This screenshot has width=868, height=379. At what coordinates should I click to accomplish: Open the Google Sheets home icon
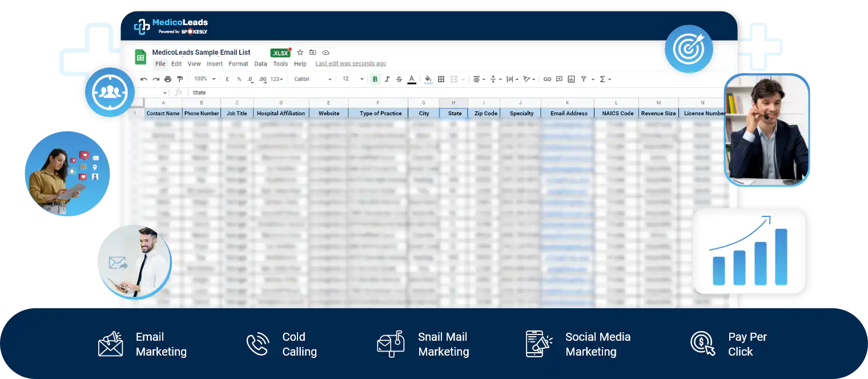click(x=140, y=57)
